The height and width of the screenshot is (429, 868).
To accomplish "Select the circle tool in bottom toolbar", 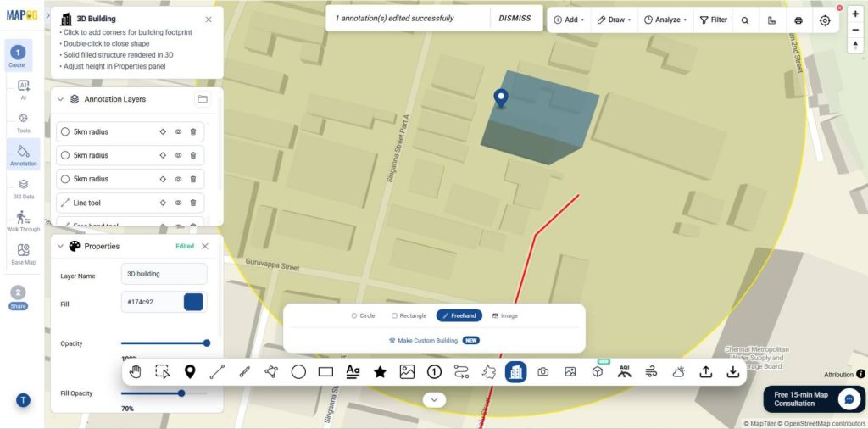I will pyautogui.click(x=298, y=372).
